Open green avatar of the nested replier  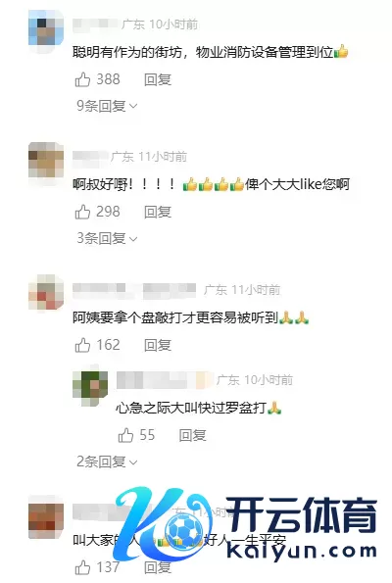coord(90,388)
